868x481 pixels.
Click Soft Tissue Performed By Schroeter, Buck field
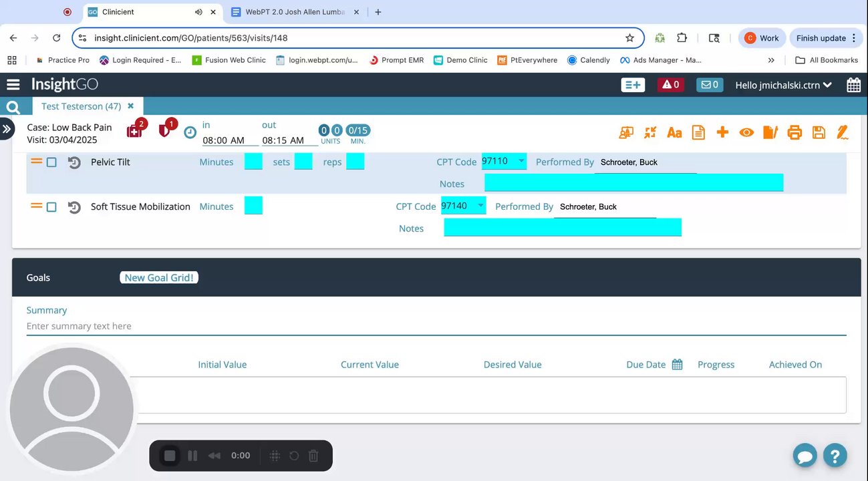605,207
